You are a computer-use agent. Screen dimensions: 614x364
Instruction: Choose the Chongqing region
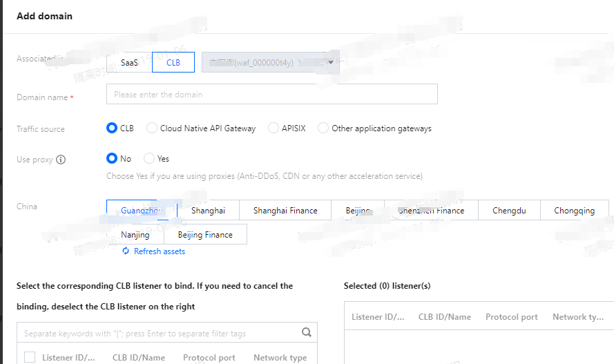point(574,211)
